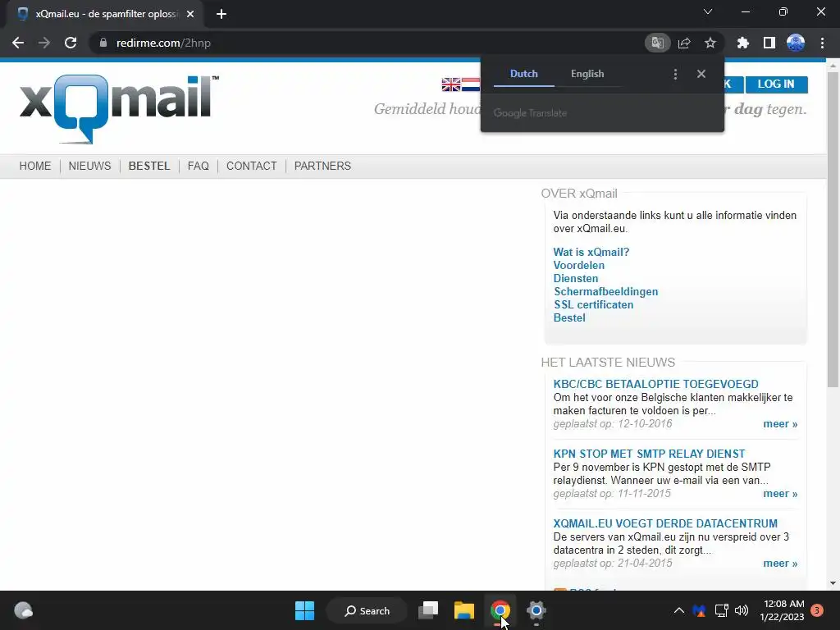
Task: Open the Google Translate icon in address bar
Action: coord(657,43)
